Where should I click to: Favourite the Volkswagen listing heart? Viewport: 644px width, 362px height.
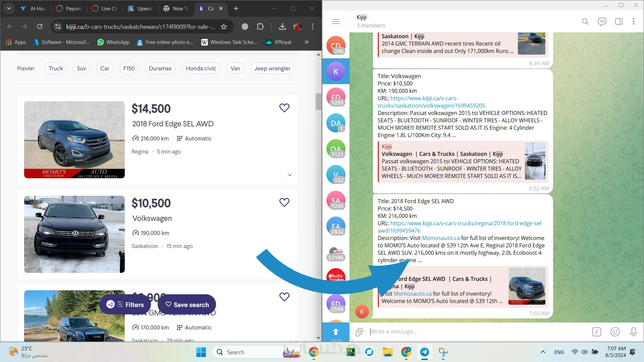click(x=284, y=202)
